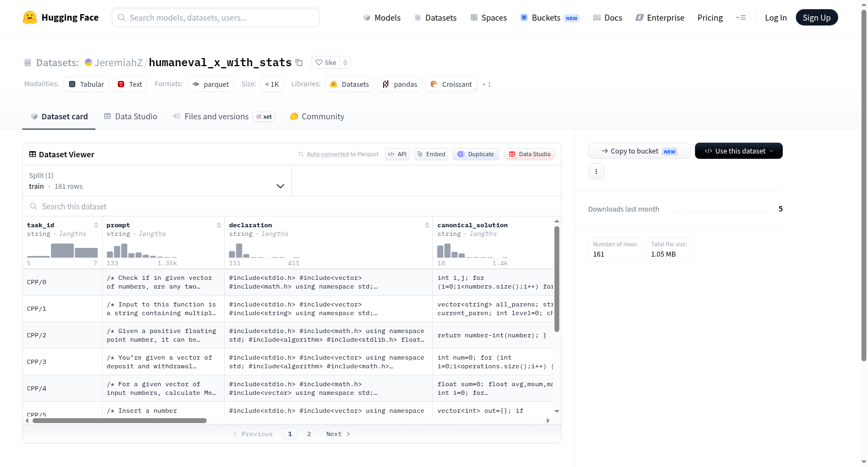Expand the +1 more libraries tag

click(x=487, y=84)
